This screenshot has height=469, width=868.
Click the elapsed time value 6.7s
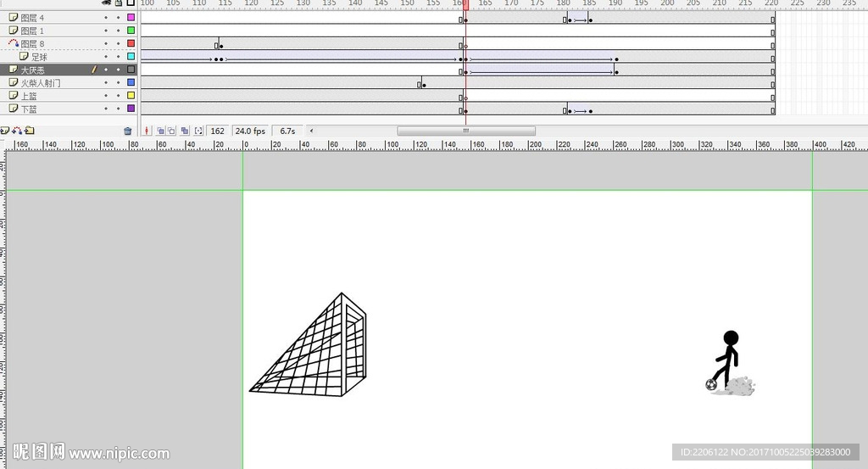coord(287,131)
